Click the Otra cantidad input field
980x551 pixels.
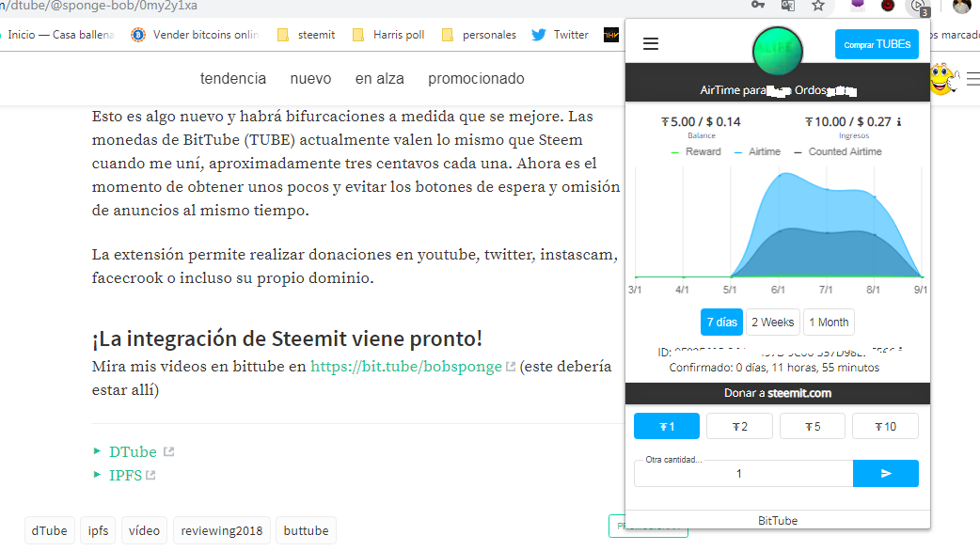point(744,474)
